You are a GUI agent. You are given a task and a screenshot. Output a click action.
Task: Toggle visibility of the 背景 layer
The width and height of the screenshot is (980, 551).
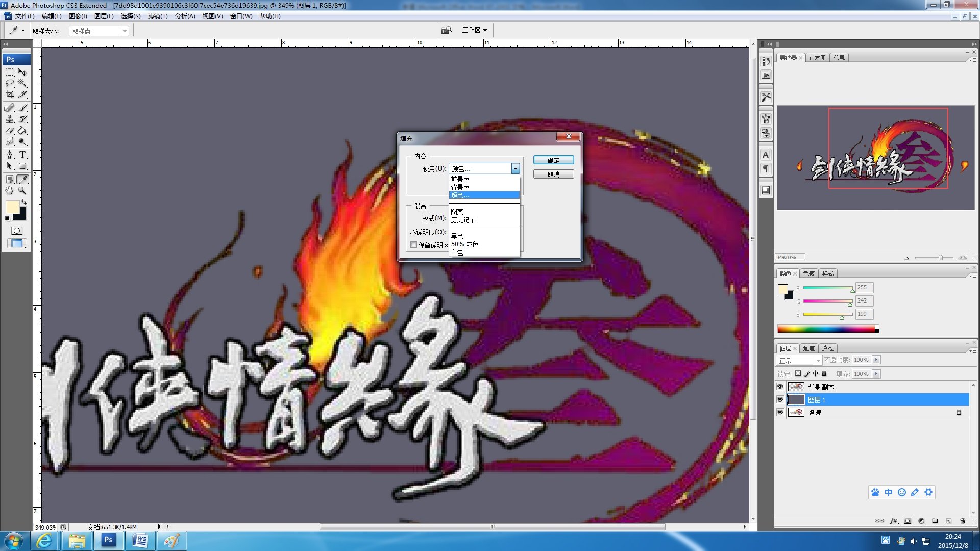(780, 412)
